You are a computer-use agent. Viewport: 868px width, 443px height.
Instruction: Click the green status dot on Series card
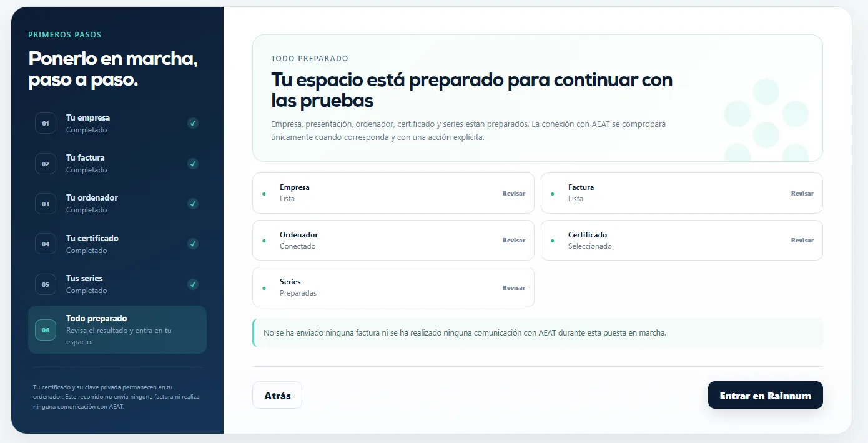[264, 288]
